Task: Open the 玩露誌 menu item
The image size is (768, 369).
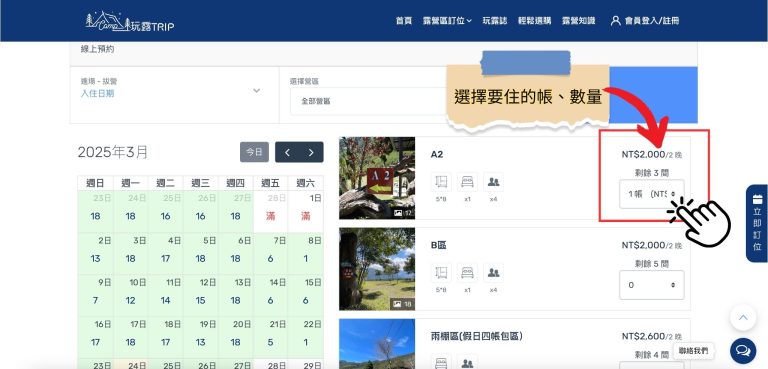Action: tap(495, 21)
